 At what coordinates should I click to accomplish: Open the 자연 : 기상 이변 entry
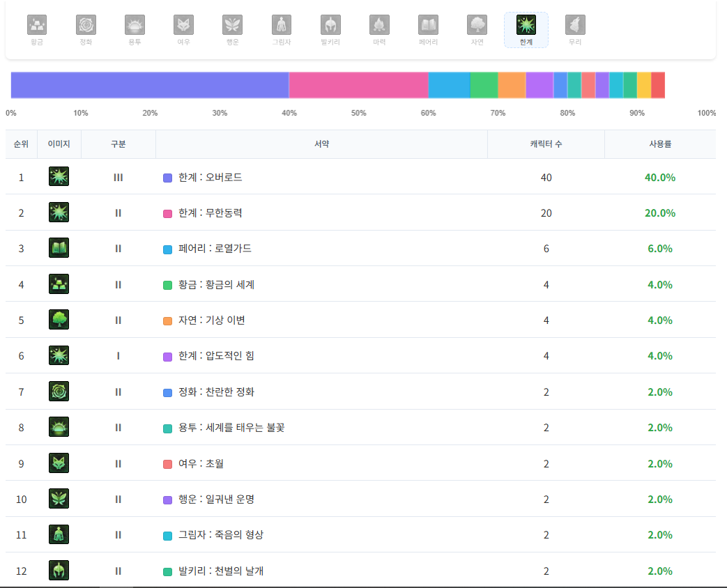click(211, 320)
